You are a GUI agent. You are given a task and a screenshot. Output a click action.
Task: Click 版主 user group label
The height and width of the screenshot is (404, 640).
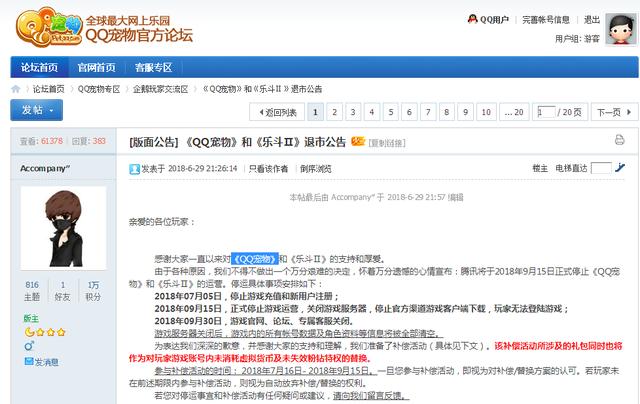click(x=31, y=319)
